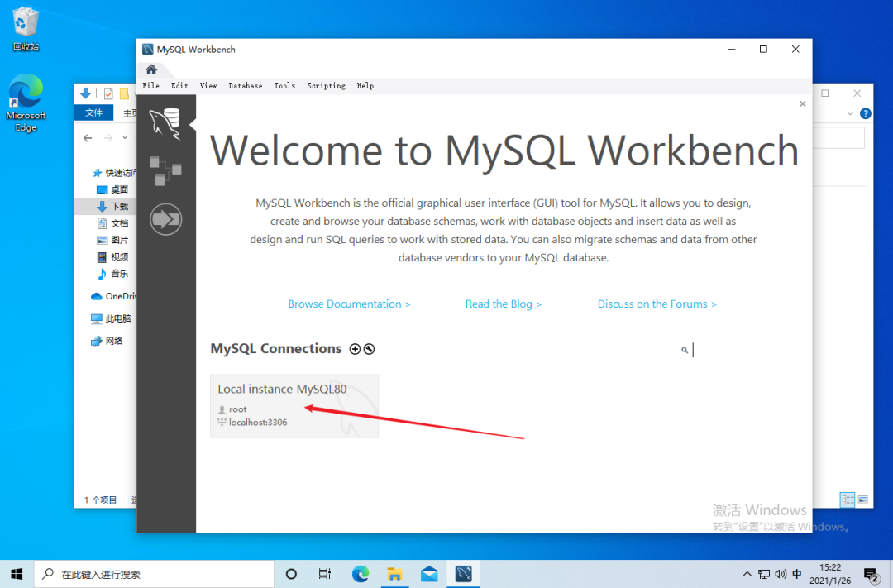This screenshot has height=588, width=893.
Task: Open the View menu
Action: pos(208,85)
